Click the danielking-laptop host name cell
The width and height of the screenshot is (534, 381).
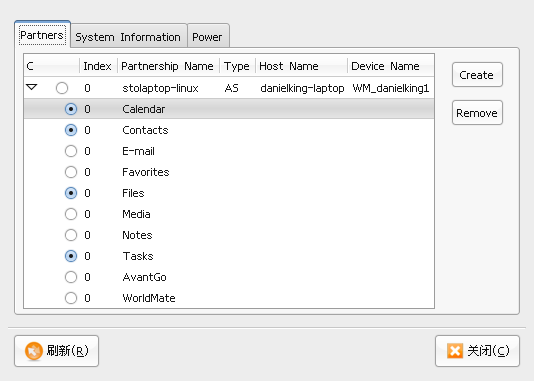[x=302, y=88]
